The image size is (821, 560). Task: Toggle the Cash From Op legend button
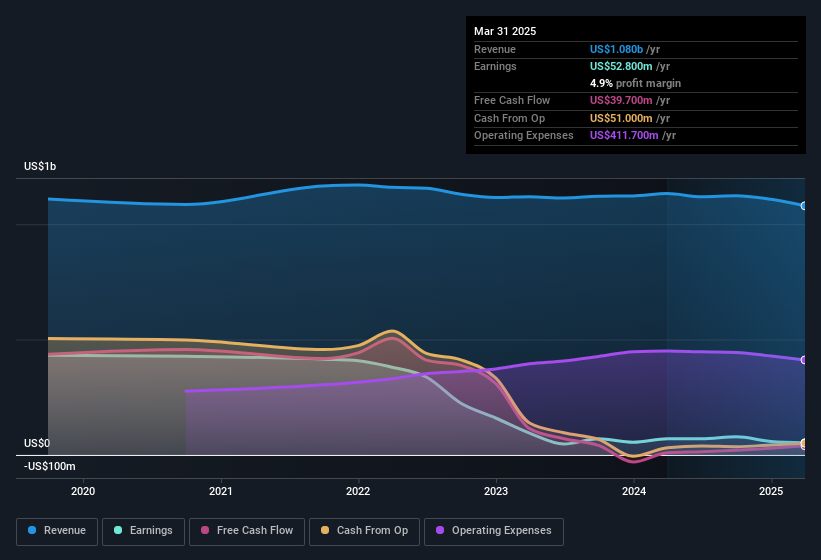(364, 531)
